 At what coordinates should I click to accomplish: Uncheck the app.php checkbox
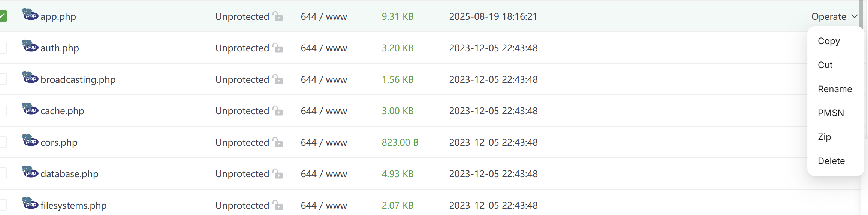tap(3, 16)
